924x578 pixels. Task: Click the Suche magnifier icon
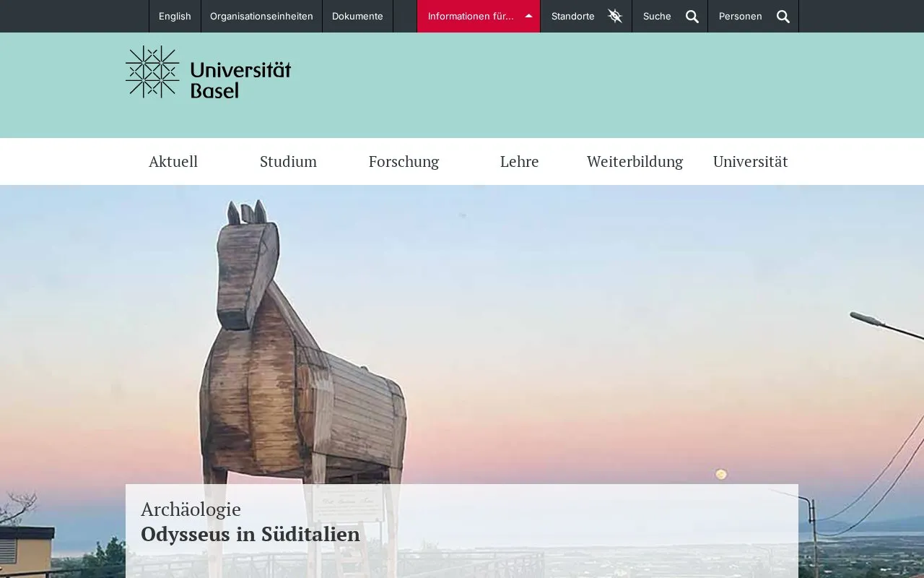[692, 17]
